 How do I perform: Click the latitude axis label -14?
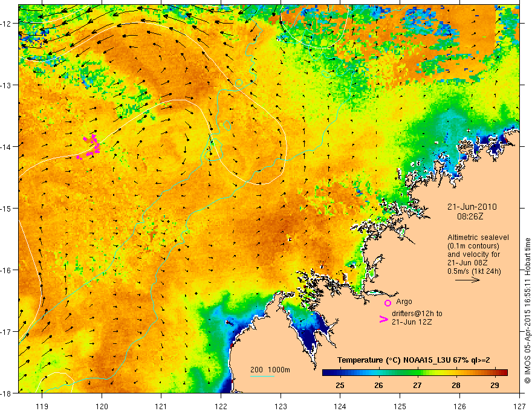coord(6,147)
